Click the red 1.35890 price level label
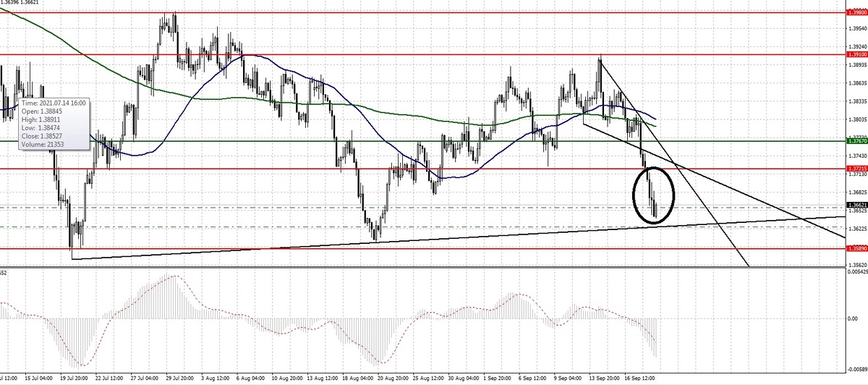This screenshot has width=868, height=385. click(x=856, y=248)
